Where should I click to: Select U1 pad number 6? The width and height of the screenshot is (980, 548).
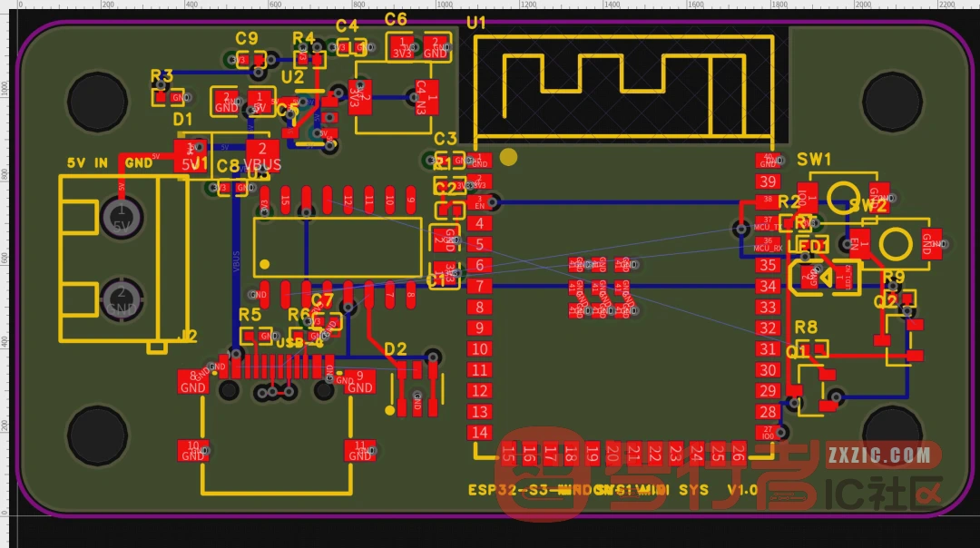coord(479,265)
